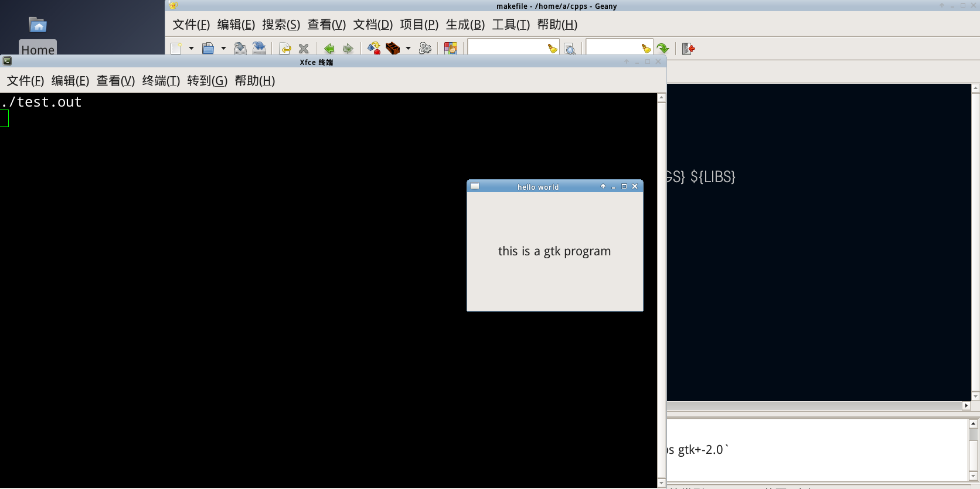Viewport: 980px width, 489px height.
Task: Expand the build options dropdown arrow
Action: (409, 49)
